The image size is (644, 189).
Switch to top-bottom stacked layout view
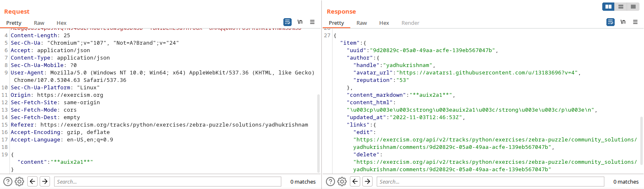coord(620,7)
